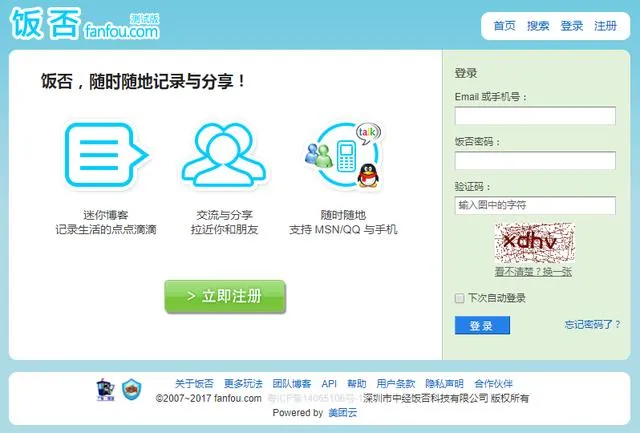Enable the 下次自动登录 checkbox
The height and width of the screenshot is (433, 640).
point(460,298)
